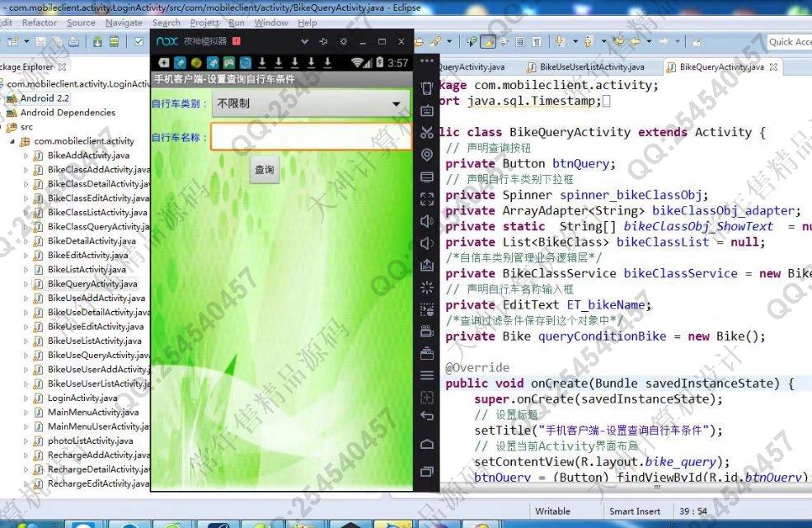Tap the Android home button in Nox
Viewport: 812px width, 528px height.
pyautogui.click(x=427, y=444)
